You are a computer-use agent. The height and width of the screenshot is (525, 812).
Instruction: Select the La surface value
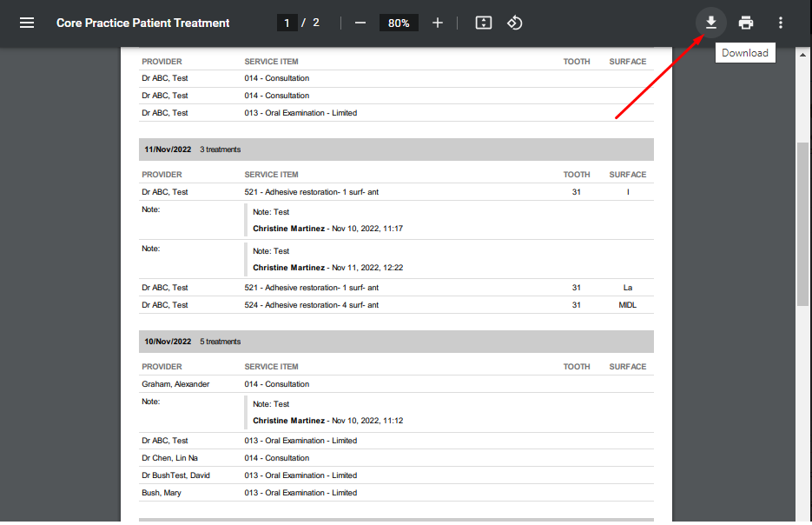[x=628, y=287]
